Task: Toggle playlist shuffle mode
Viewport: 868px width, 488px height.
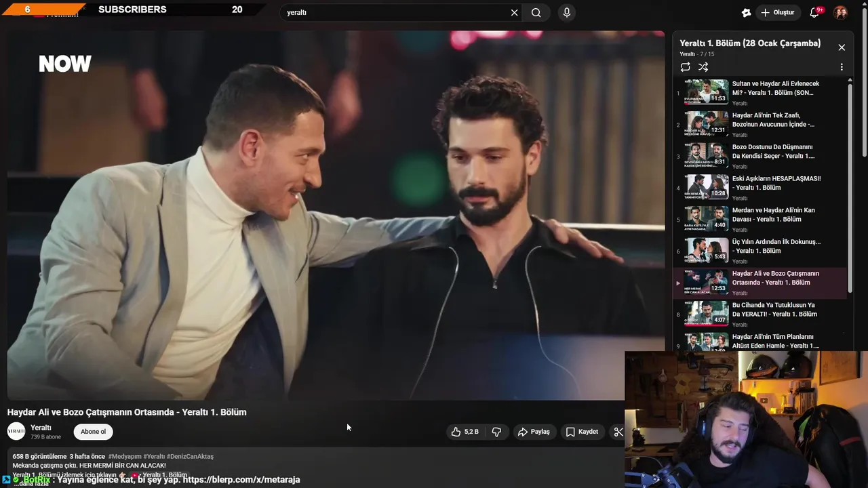Action: pyautogui.click(x=703, y=67)
